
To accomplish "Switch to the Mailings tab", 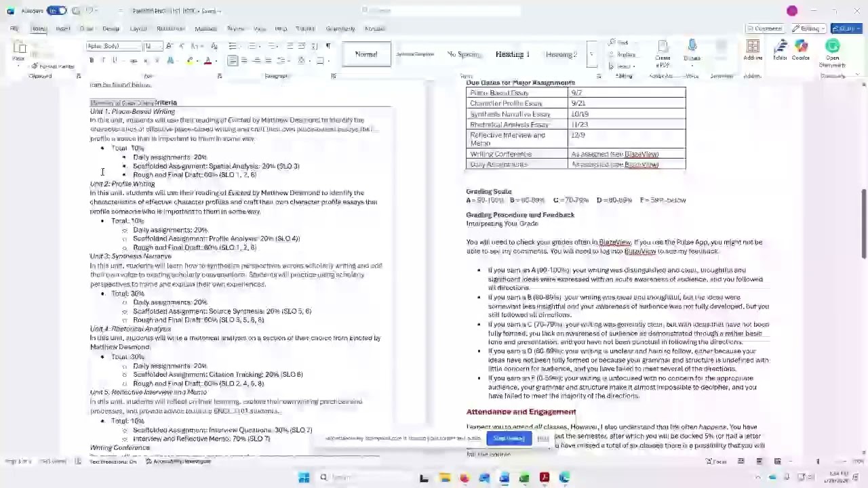I will (x=205, y=28).
